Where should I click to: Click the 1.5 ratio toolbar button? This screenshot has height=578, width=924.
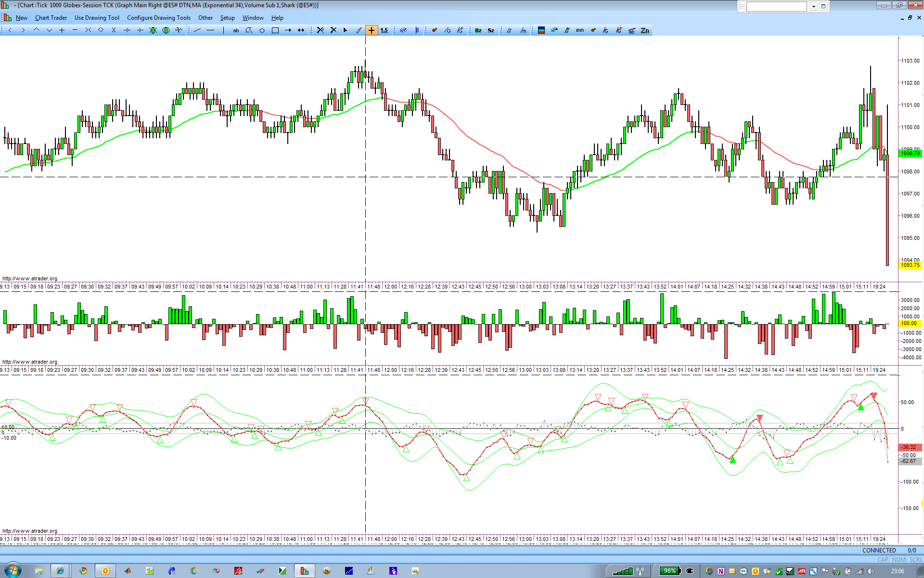(384, 30)
